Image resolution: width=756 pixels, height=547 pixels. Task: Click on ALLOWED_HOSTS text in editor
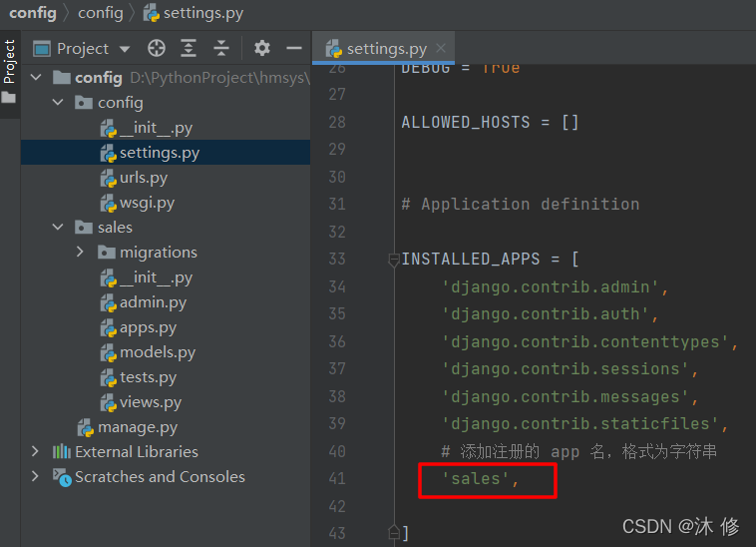(466, 122)
